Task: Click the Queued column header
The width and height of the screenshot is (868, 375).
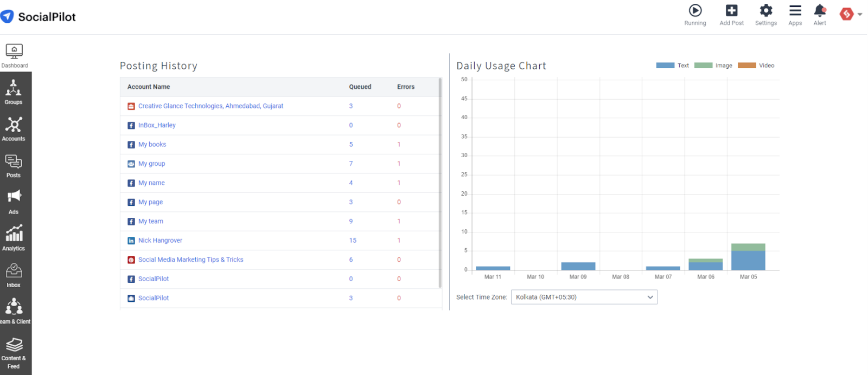Action: (360, 87)
